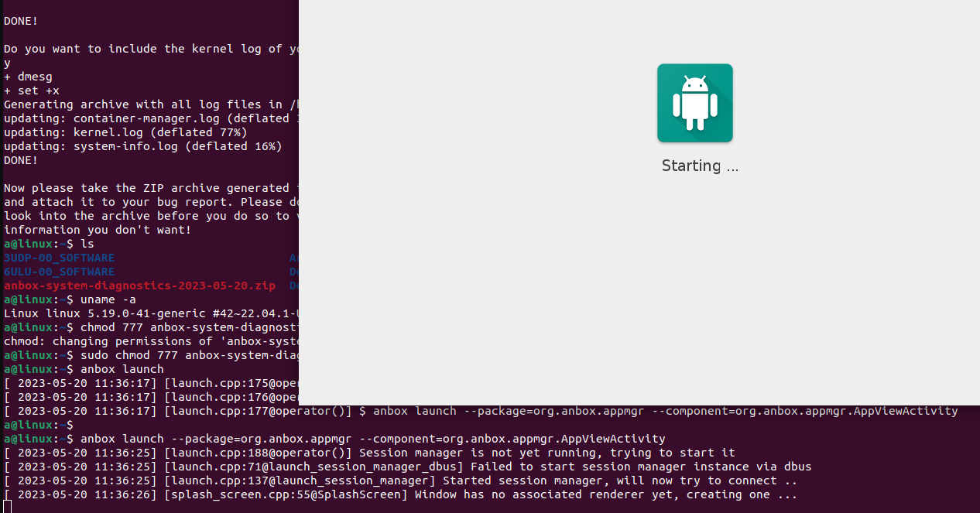Click the teal Anbox splash logo background
980x513 pixels.
(670, 74)
